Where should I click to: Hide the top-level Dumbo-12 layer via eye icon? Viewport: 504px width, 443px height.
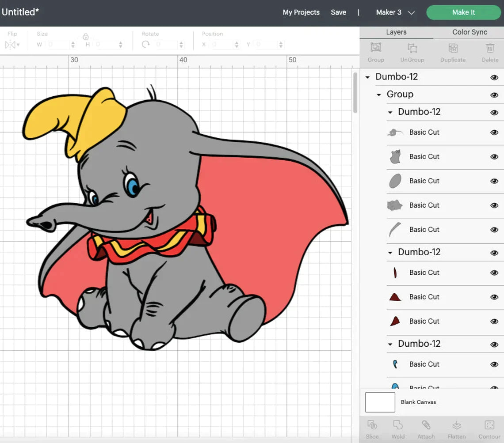[x=494, y=77]
